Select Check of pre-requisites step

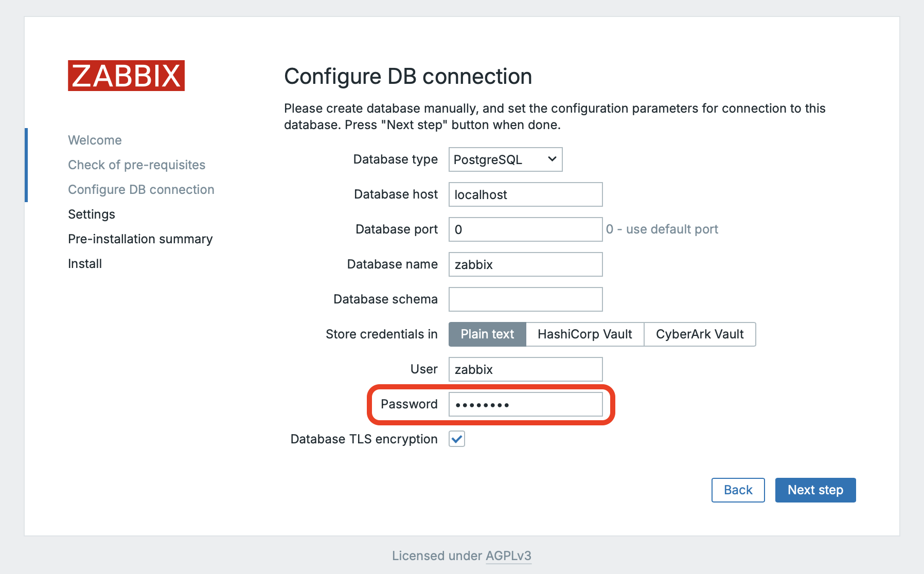click(136, 165)
